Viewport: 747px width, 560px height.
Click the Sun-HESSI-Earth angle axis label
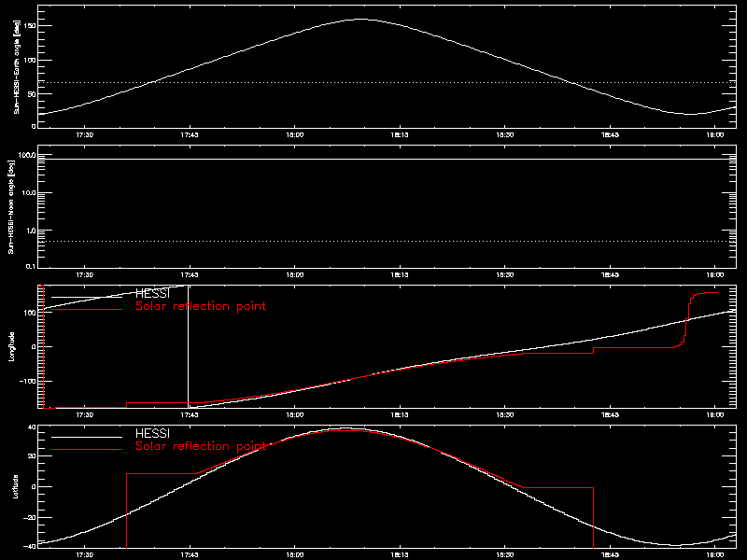pos(17,66)
